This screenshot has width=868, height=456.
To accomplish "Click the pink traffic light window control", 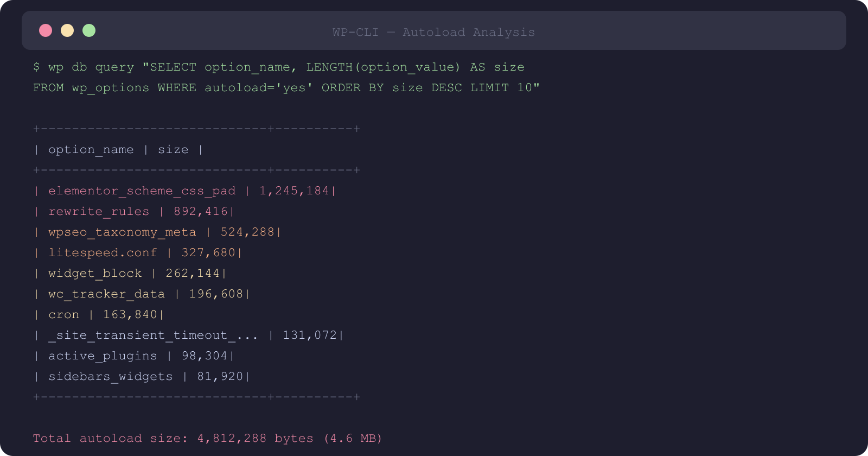I will click(46, 30).
